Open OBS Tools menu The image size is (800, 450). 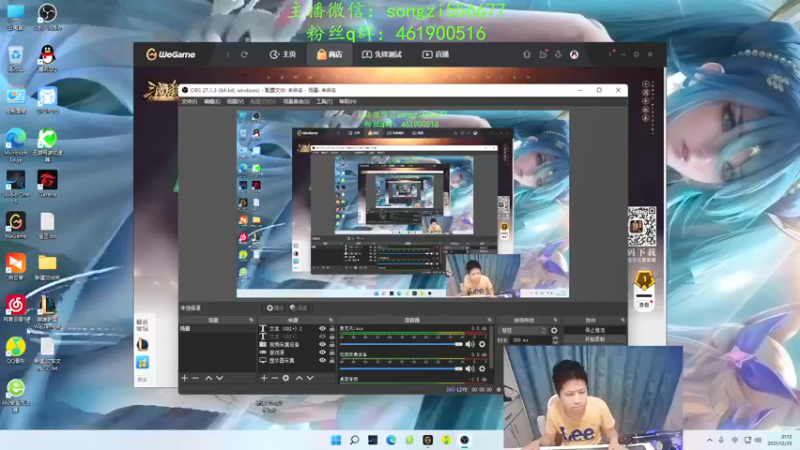(324, 102)
